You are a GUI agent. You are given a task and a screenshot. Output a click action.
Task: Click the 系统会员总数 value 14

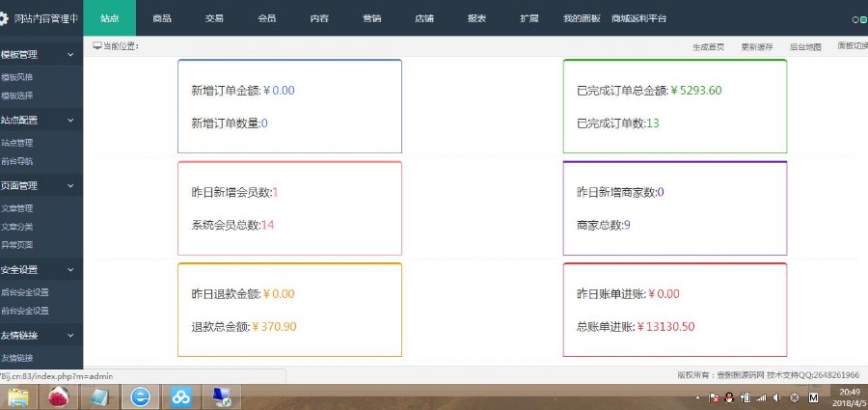tap(267, 225)
